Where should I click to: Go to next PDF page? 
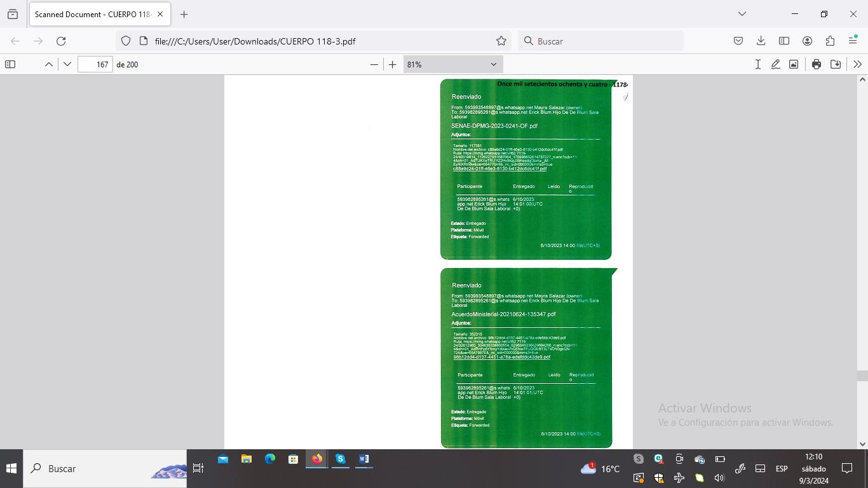[67, 64]
